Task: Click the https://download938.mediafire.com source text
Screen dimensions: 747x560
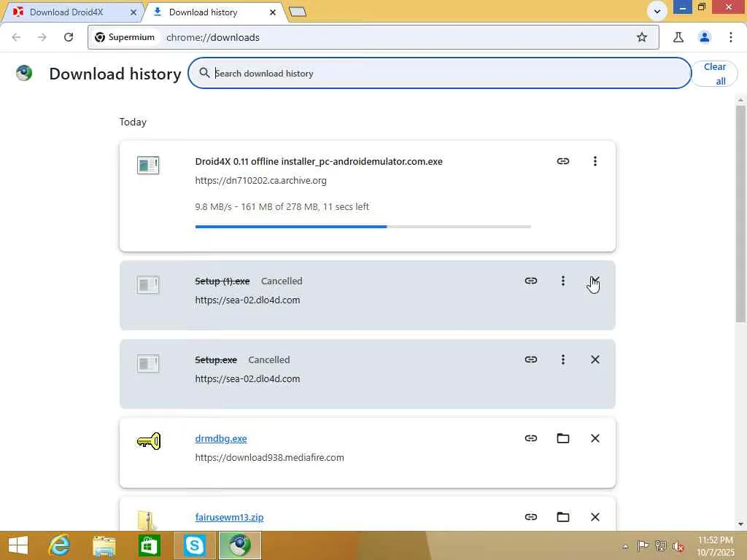Action: (269, 457)
